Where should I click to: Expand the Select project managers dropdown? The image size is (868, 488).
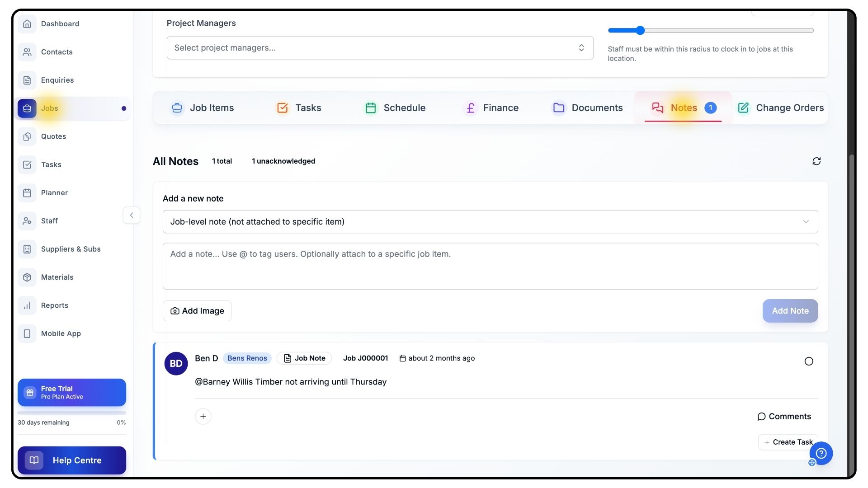(380, 48)
